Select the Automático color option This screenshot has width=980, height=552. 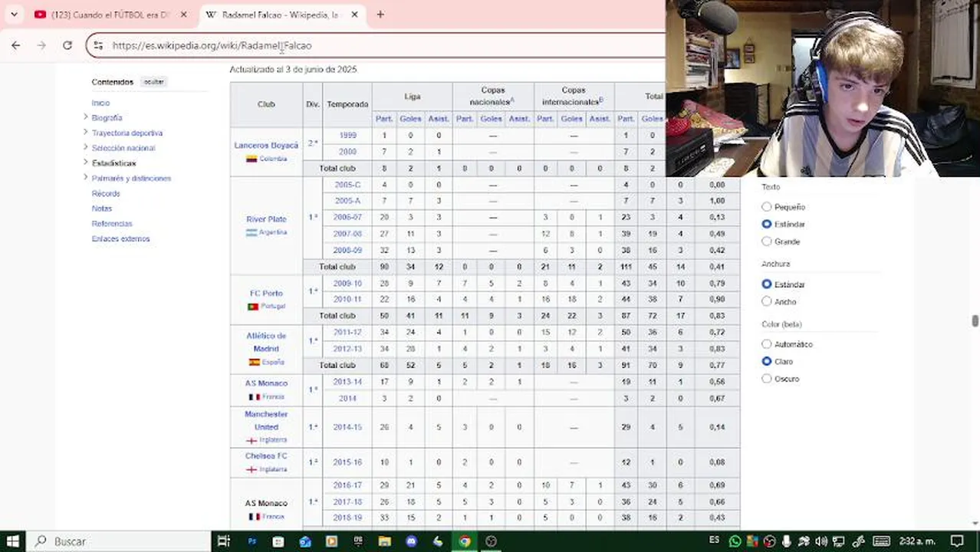(767, 344)
